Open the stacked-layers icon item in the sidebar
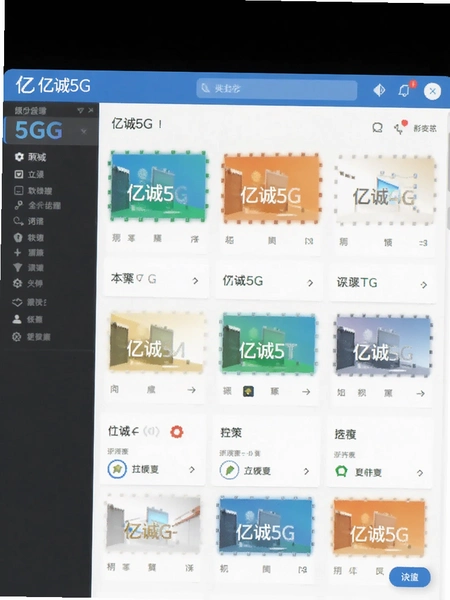The height and width of the screenshot is (600, 450). (x=29, y=302)
